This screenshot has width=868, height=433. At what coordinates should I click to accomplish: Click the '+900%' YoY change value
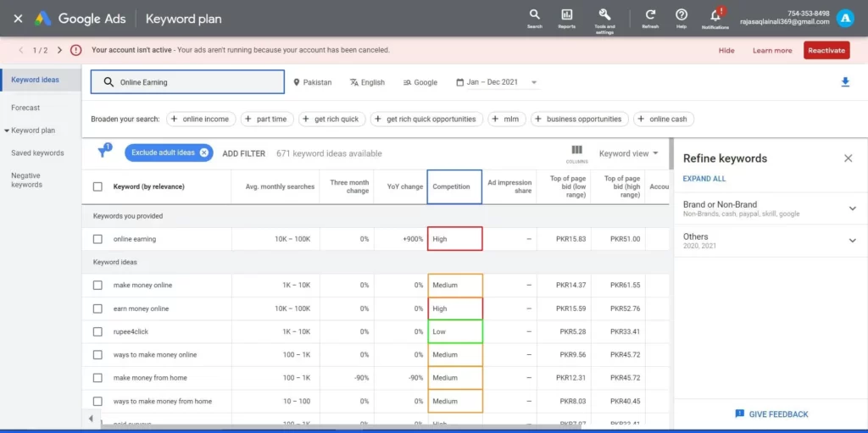click(413, 239)
